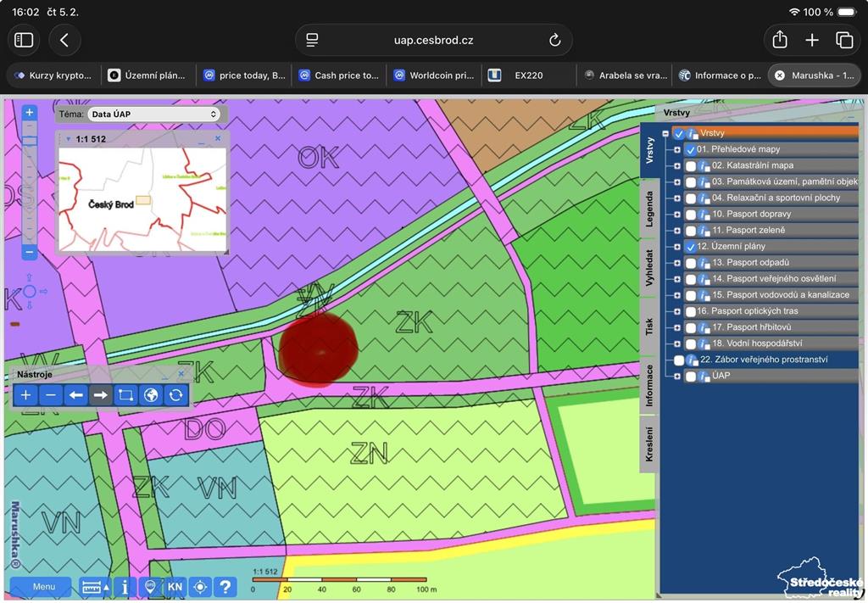868x603 pixels.
Task: Check the 10. Pasport dopravy layer
Action: [690, 215]
